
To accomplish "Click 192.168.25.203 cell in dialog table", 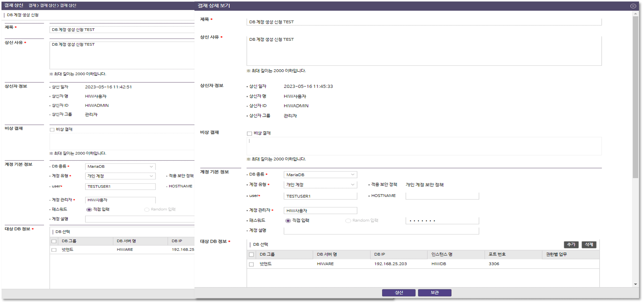I will 390,264.
